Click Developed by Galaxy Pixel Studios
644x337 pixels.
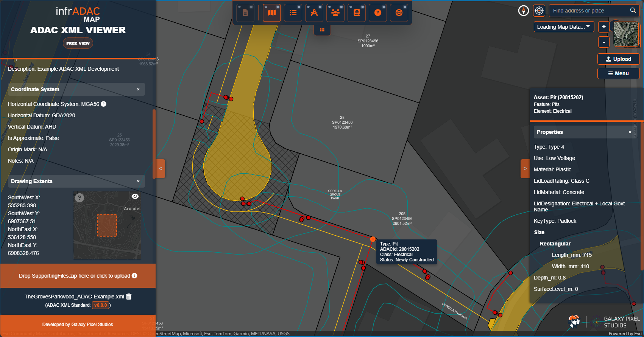point(78,325)
